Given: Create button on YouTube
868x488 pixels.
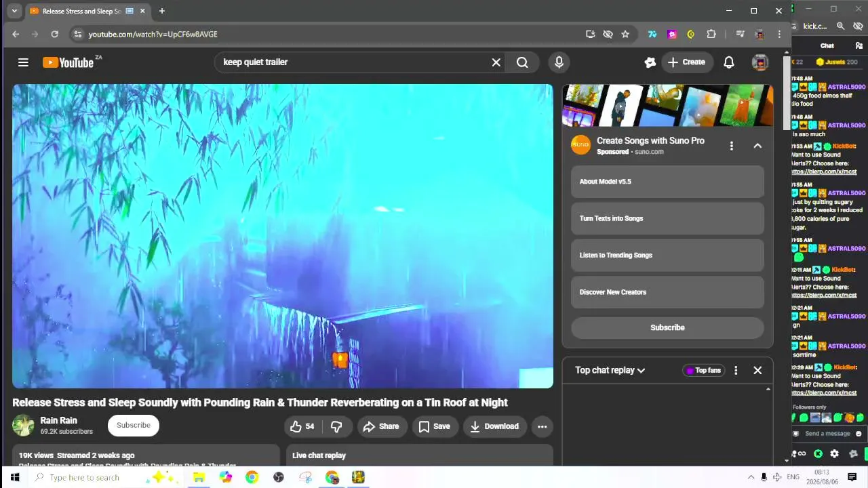Looking at the screenshot, I should (x=687, y=62).
